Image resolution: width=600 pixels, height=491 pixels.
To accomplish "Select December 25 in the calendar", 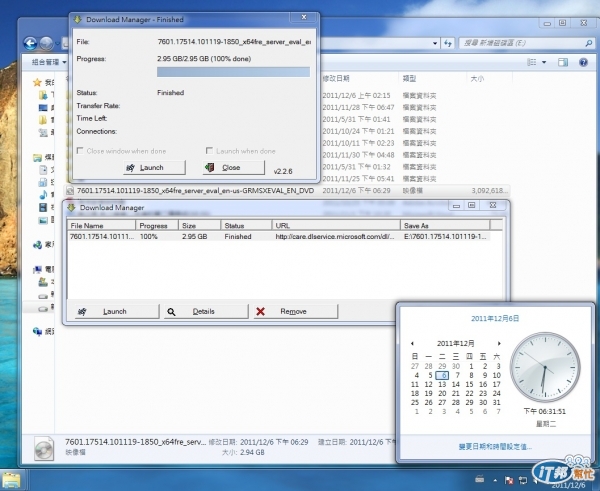I will pos(415,403).
